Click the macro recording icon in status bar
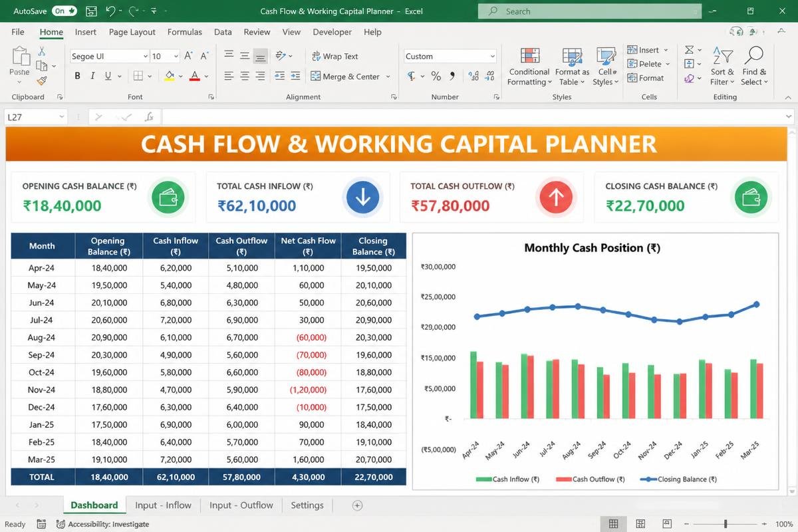The width and height of the screenshot is (798, 532). (41, 524)
